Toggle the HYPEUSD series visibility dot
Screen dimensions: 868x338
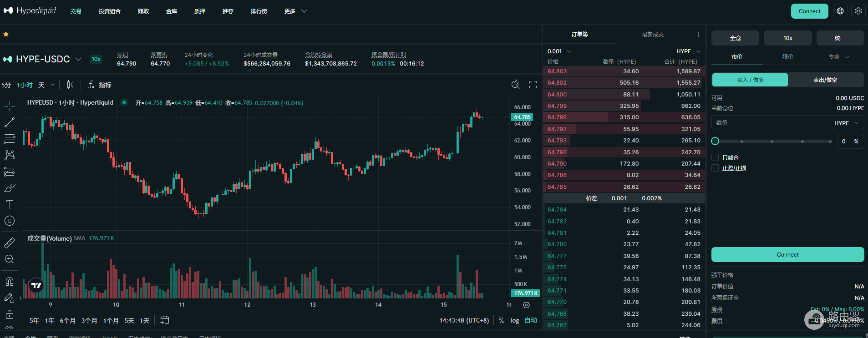124,102
